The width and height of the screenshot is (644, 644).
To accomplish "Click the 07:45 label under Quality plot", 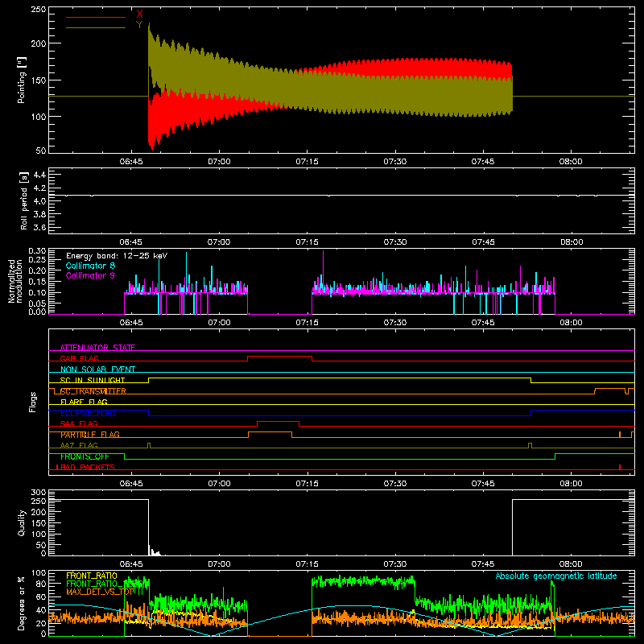I will [482, 564].
